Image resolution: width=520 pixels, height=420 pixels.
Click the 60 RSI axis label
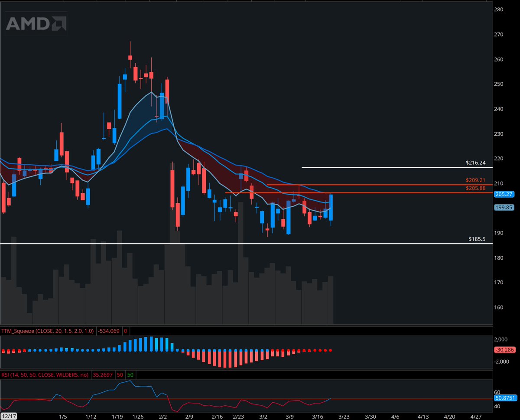pyautogui.click(x=497, y=391)
